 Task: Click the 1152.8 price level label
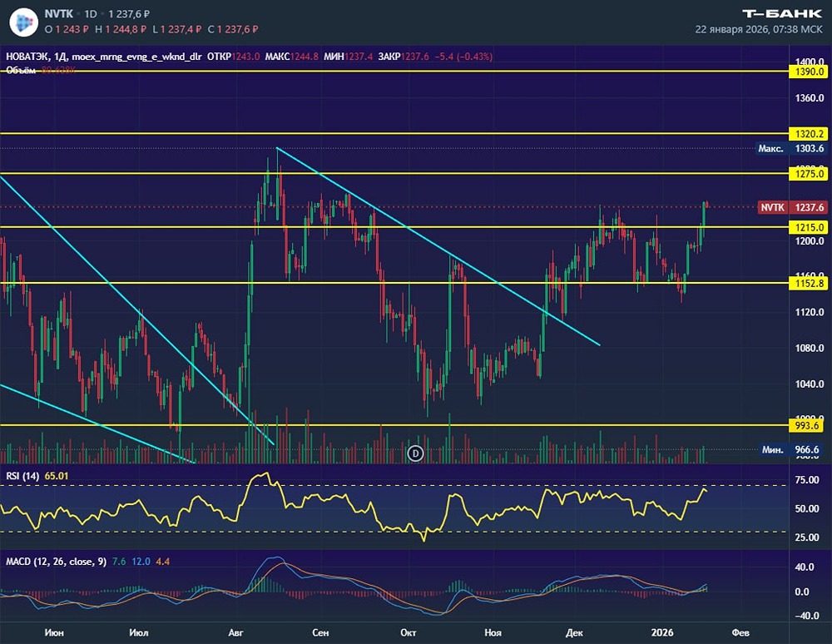[x=809, y=283]
